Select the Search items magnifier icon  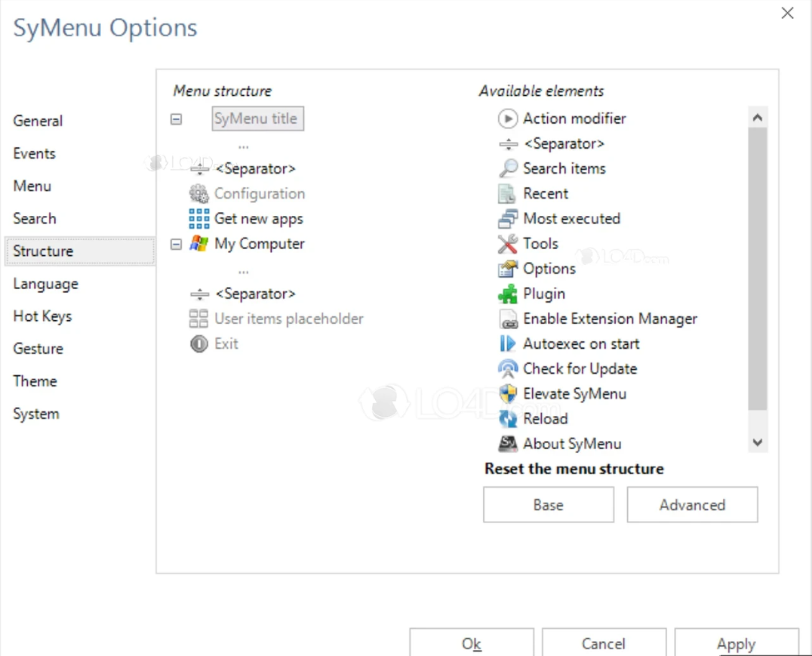[508, 168]
